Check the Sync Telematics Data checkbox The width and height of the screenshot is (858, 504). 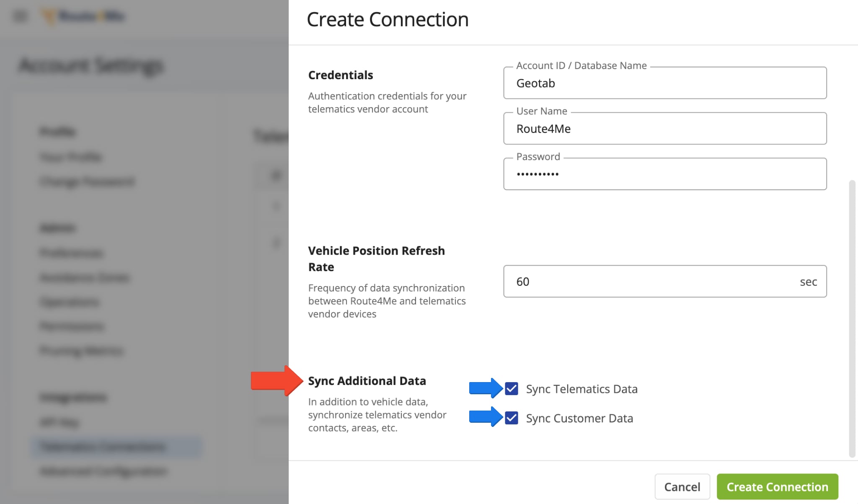(511, 389)
